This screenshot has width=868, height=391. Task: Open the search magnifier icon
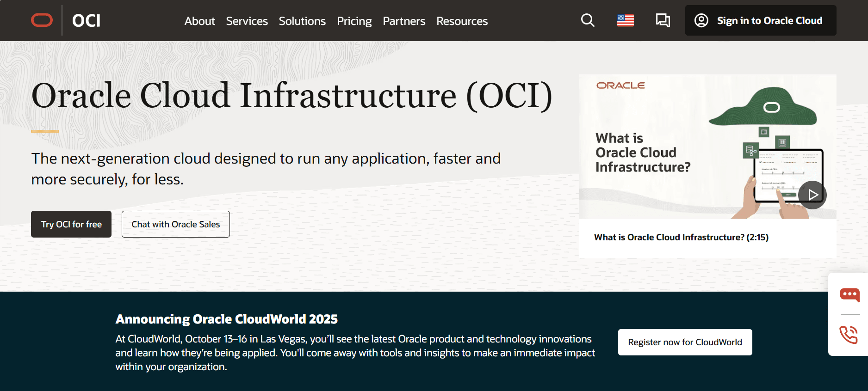coord(588,20)
